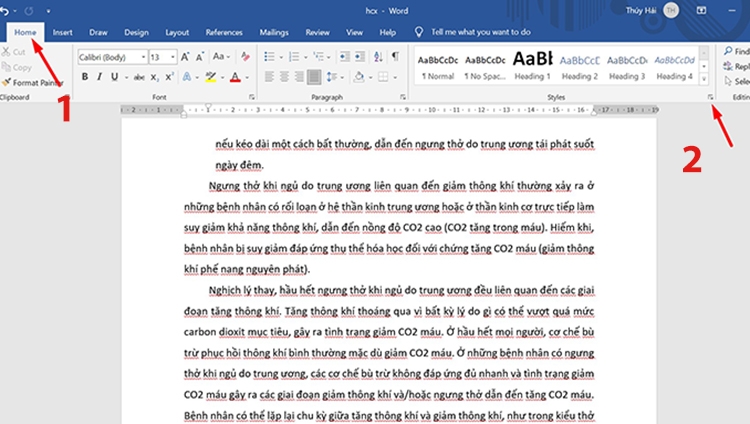The height and width of the screenshot is (424, 750).
Task: Apply the Heading 3 style
Action: point(627,66)
